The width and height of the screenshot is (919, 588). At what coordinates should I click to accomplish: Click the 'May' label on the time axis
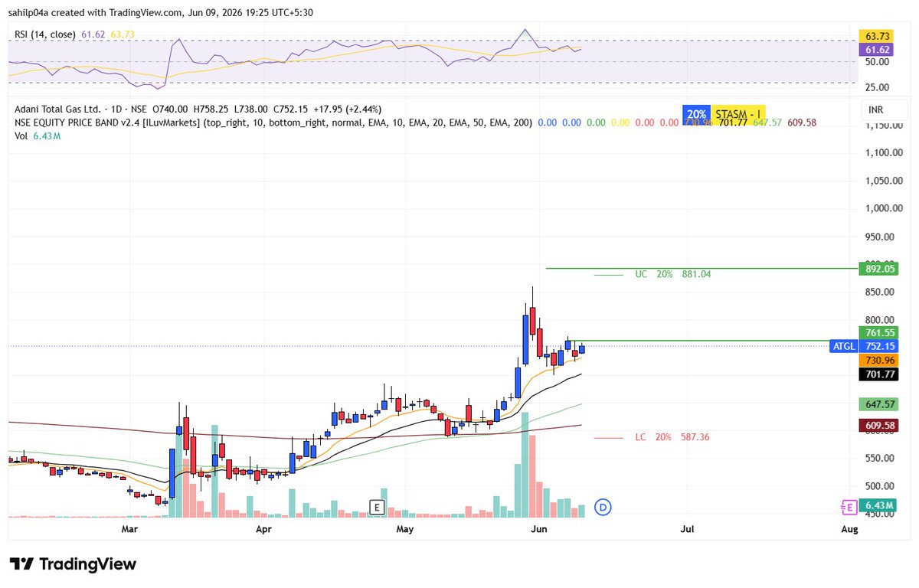pyautogui.click(x=405, y=529)
